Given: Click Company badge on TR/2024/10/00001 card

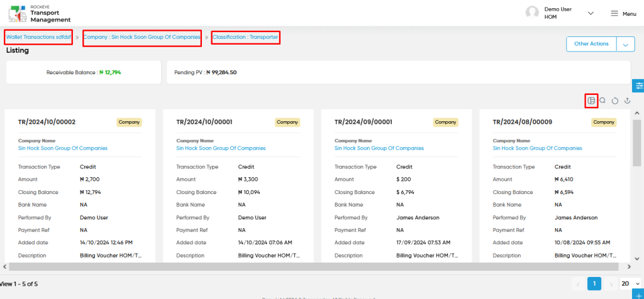Looking at the screenshot, I should [x=287, y=122].
